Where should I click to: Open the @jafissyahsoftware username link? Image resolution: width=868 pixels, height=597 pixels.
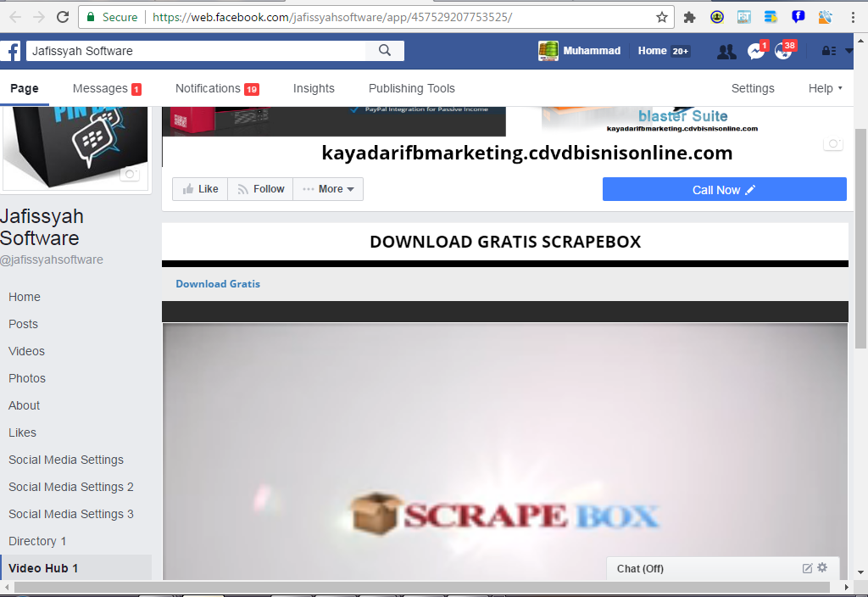click(x=52, y=259)
